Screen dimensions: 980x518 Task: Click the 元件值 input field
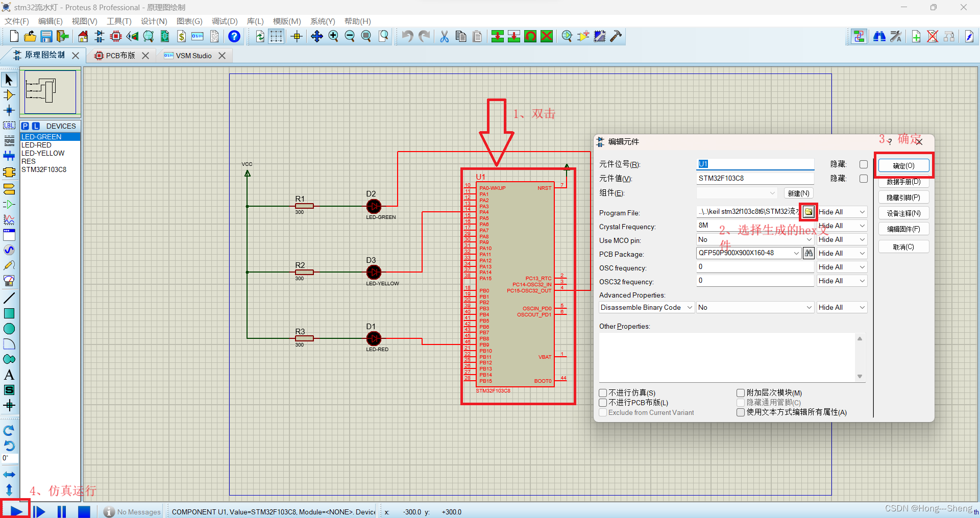(755, 179)
